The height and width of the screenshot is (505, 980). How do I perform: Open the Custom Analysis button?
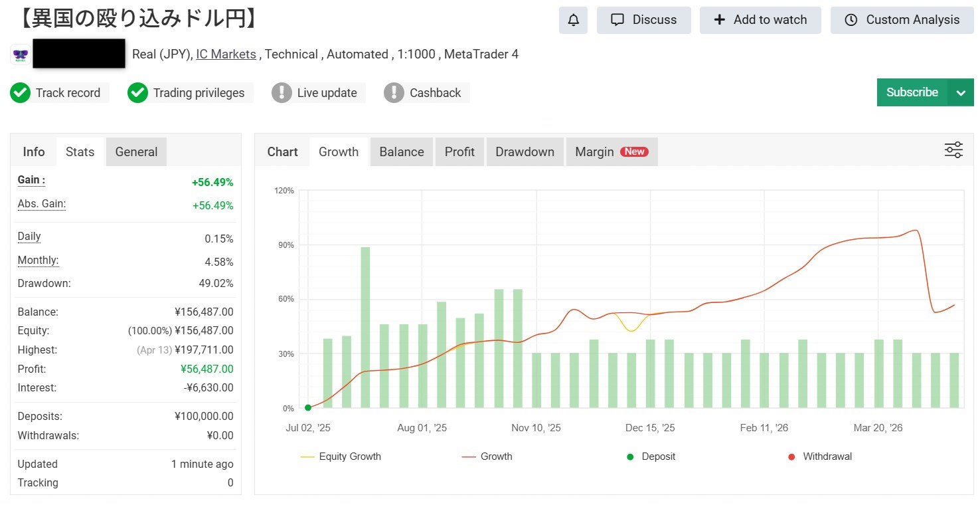pos(902,20)
